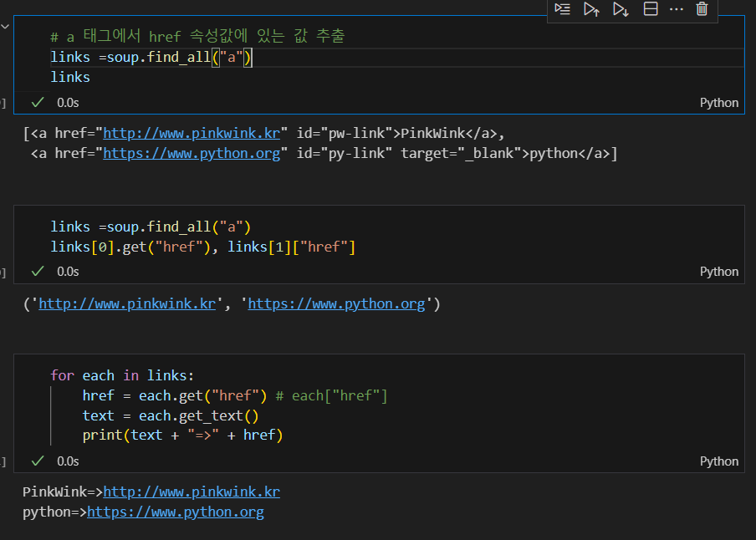Click the Korean comment line
Screen dimensions: 756x540
pyautogui.click(x=197, y=36)
